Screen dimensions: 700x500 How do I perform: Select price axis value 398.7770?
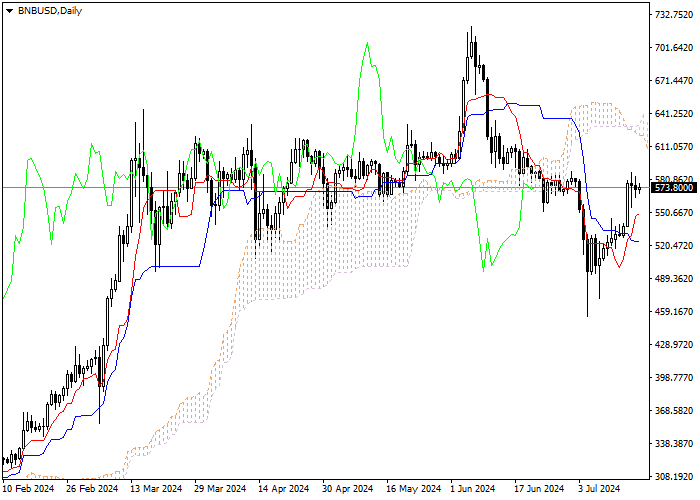(674, 378)
